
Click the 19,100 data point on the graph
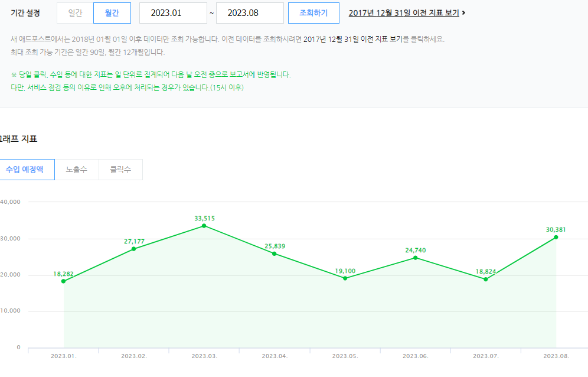click(345, 278)
